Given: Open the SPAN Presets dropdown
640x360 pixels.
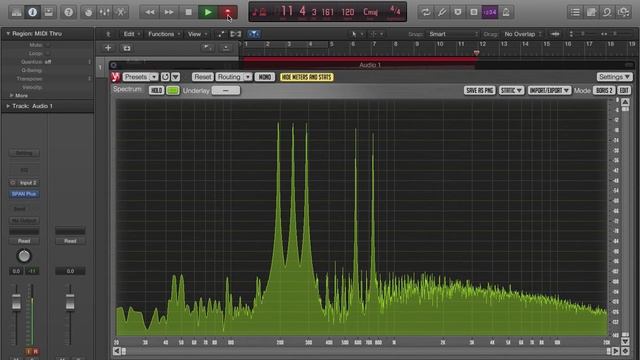Looking at the screenshot, I should [x=140, y=77].
